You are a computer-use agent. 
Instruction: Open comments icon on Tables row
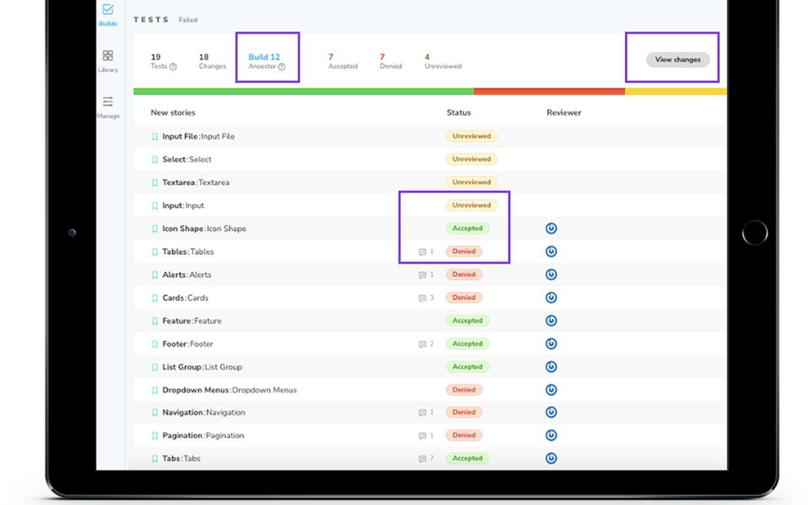(422, 252)
